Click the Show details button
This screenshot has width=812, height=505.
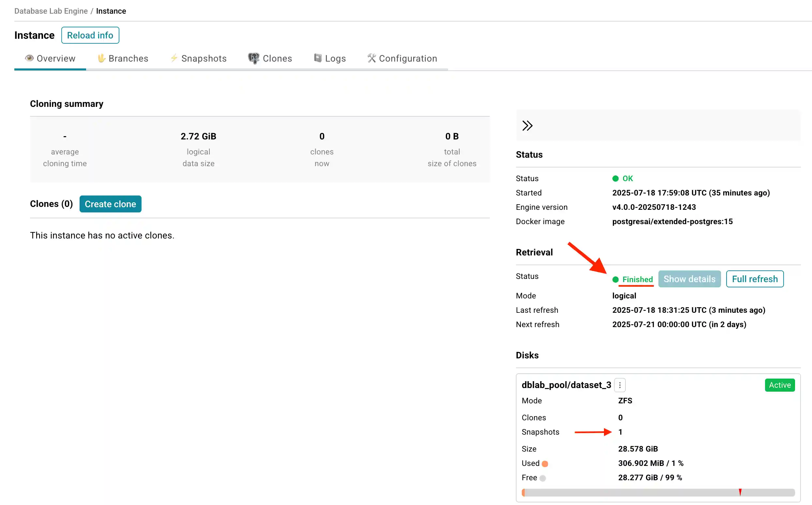click(x=689, y=279)
